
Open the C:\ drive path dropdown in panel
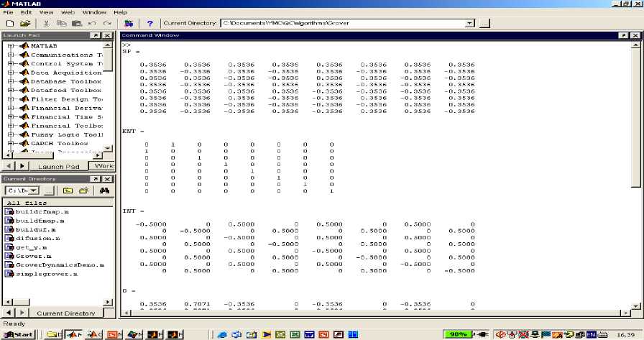pos(34,190)
